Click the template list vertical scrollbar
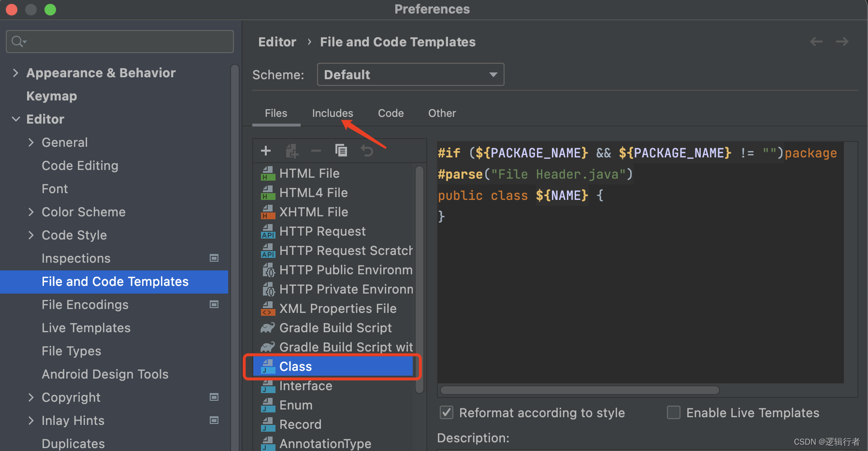868x451 pixels. [419, 279]
